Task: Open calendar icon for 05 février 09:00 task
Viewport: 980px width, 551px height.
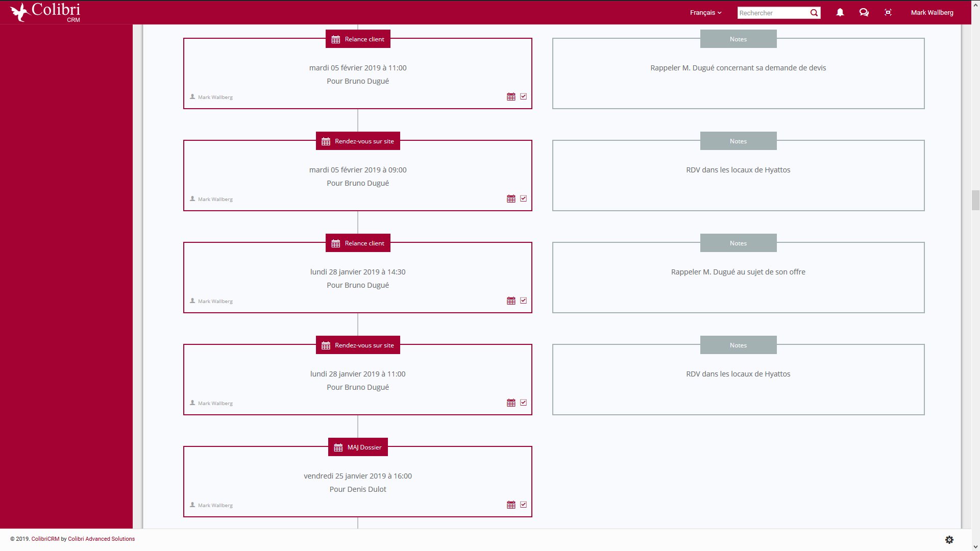Action: pos(511,198)
